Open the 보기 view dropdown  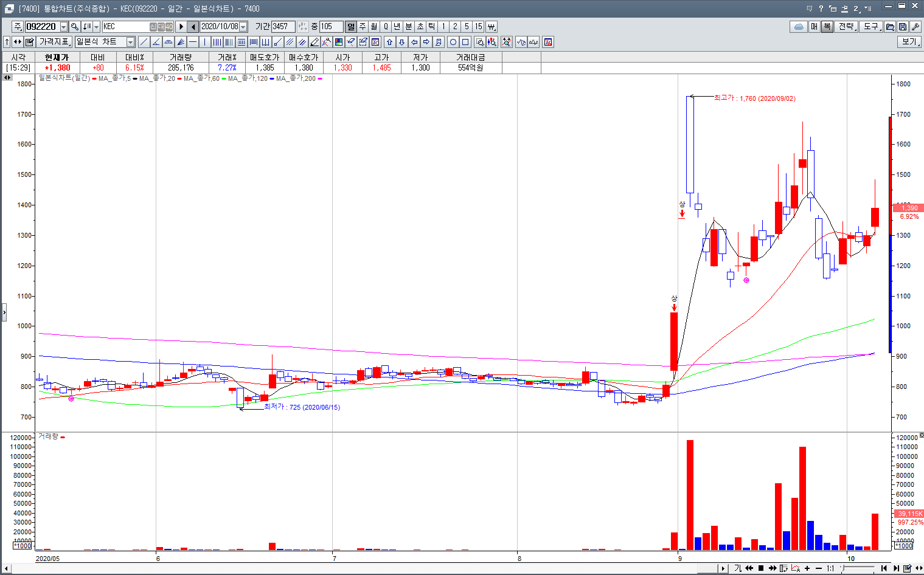pos(909,42)
